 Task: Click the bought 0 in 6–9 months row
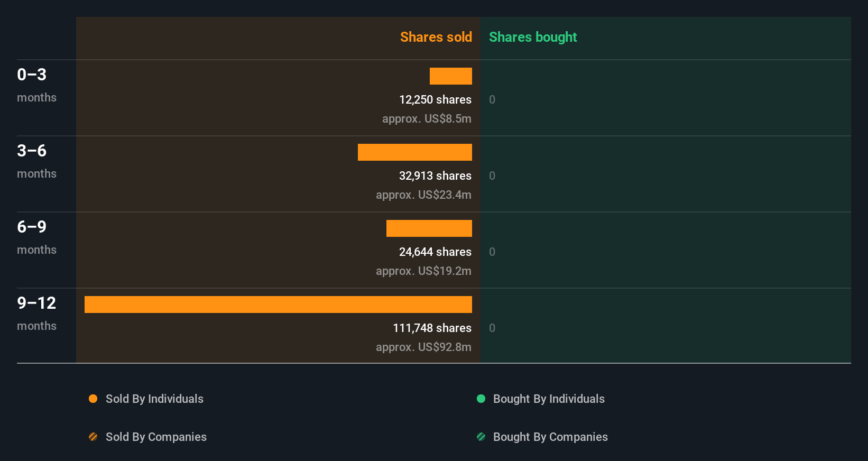pyautogui.click(x=492, y=252)
